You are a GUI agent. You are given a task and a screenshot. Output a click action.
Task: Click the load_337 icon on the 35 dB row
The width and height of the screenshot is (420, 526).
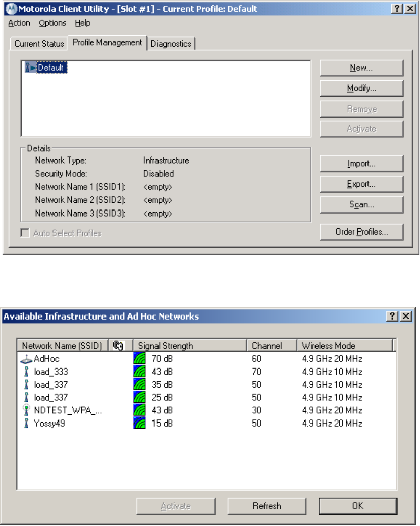tap(26, 385)
